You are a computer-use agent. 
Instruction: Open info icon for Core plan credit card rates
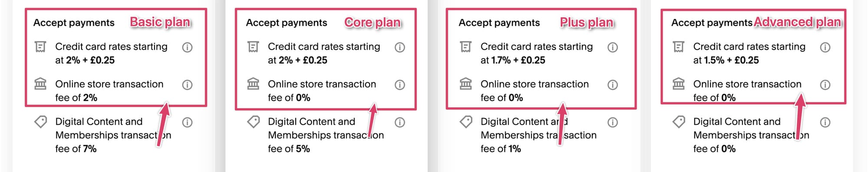(x=400, y=47)
